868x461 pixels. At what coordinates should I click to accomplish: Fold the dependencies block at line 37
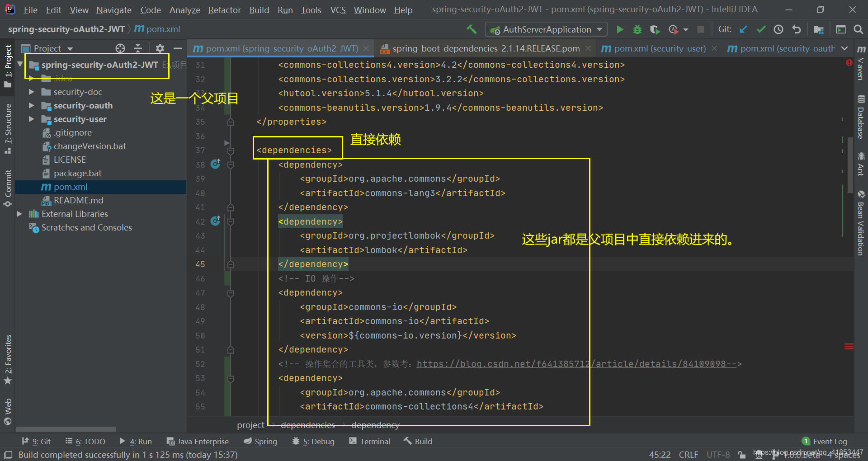point(231,150)
